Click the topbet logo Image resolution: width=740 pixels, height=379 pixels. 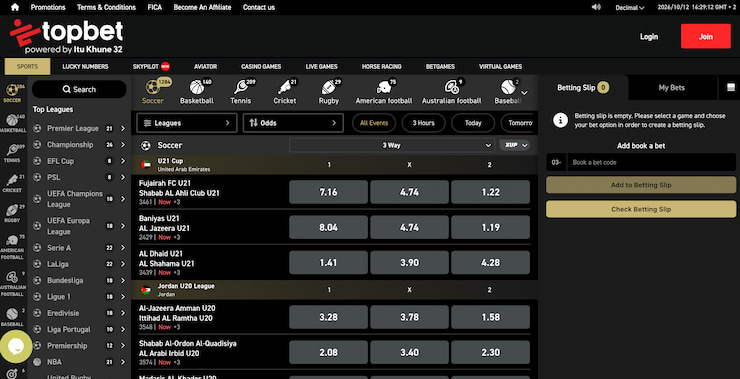pyautogui.click(x=67, y=36)
